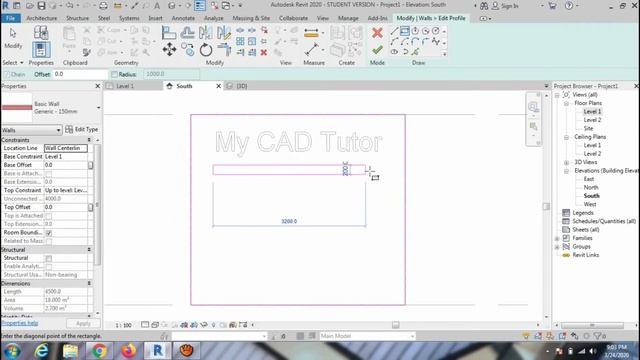Click Edit Type button
Screen dimensions: 640x360
(82, 129)
